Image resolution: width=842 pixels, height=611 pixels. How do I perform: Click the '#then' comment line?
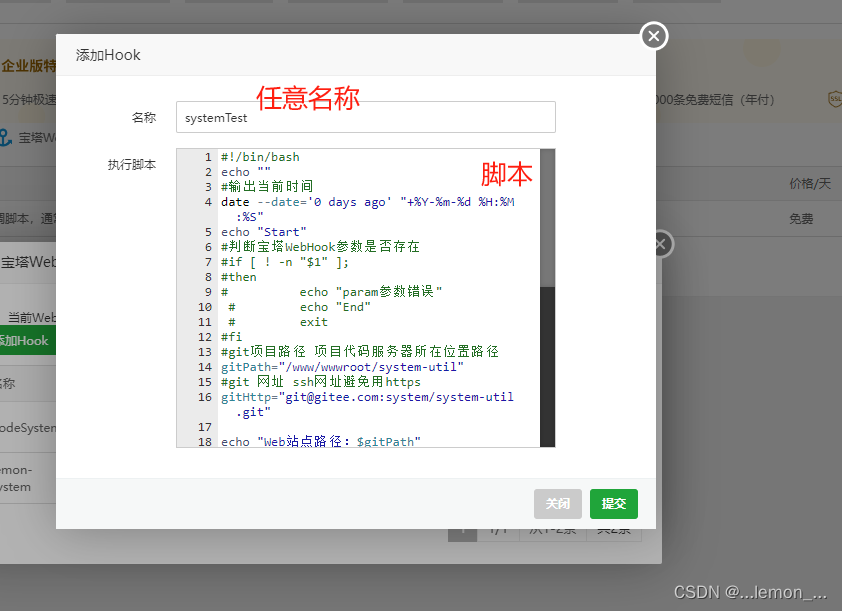pos(239,277)
